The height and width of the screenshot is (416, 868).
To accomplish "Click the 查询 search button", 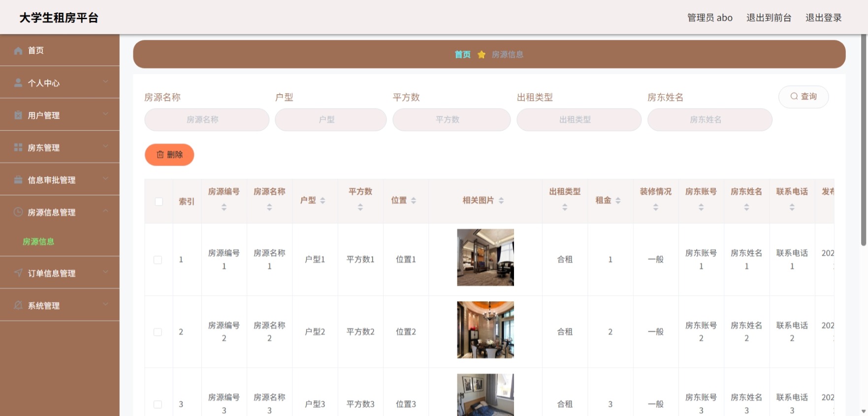I will 804,97.
